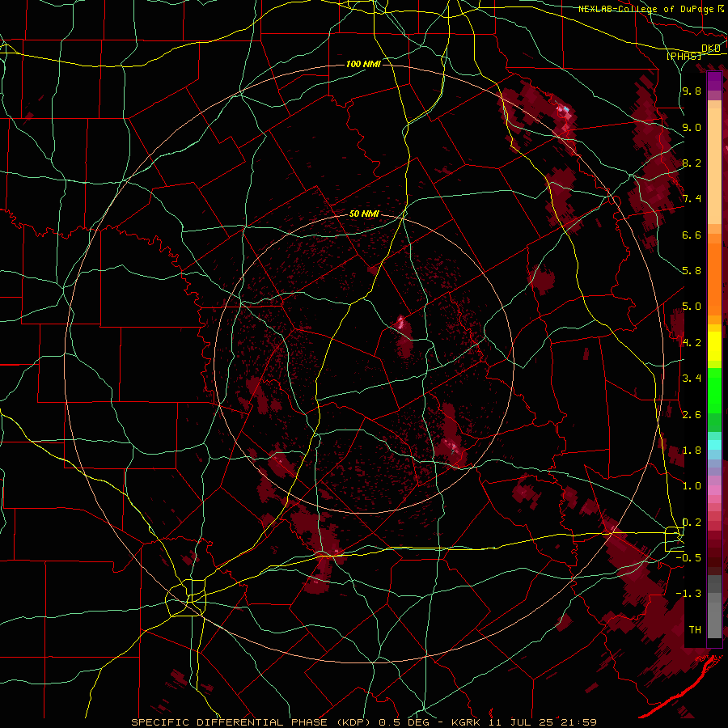Click the 2.6 scale label
The image size is (728, 728).
[x=692, y=415]
